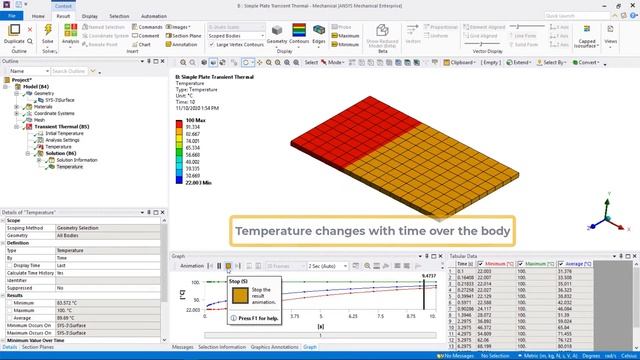
Task: Select Analysis Settings in tree
Action: click(x=62, y=140)
